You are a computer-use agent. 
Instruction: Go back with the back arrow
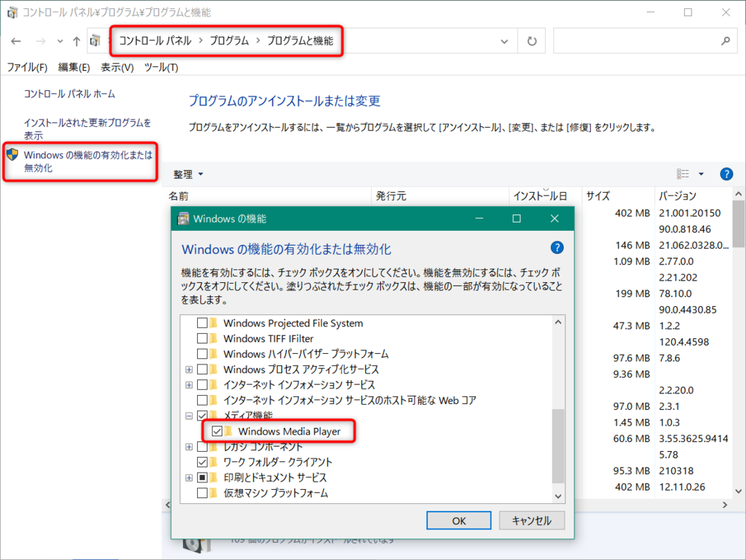pyautogui.click(x=16, y=41)
